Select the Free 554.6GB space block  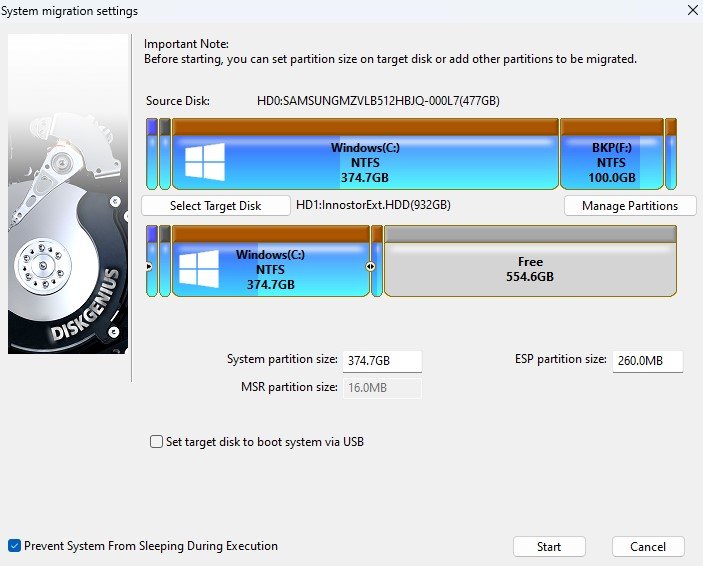tap(530, 261)
